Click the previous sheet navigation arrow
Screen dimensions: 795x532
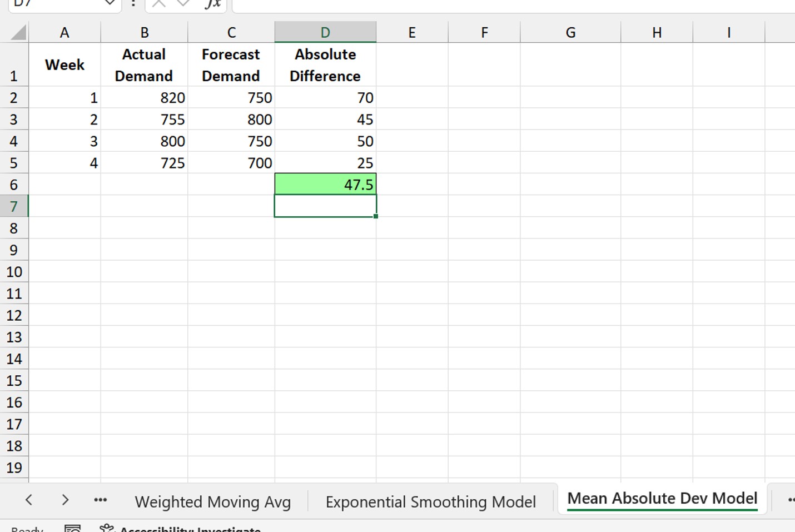(28, 500)
